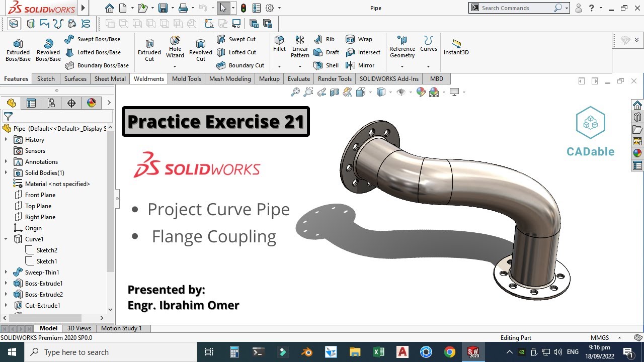
Task: Click the Swept Boss/Base tool
Action: tap(93, 39)
